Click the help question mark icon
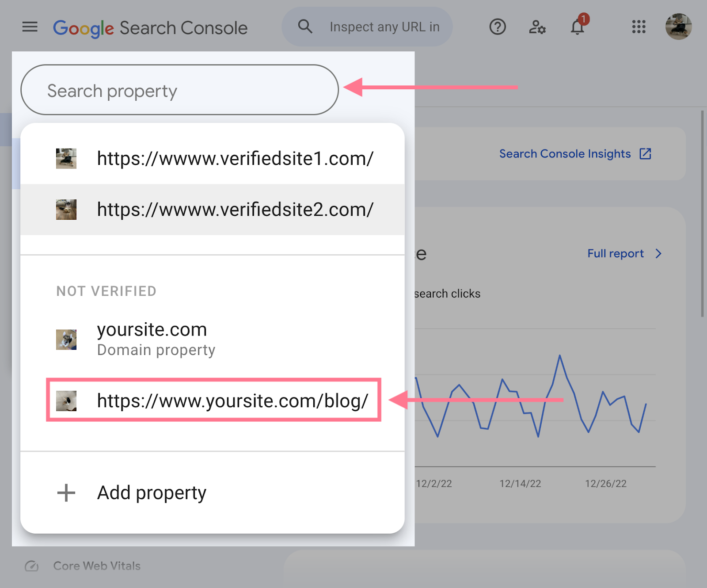The image size is (707, 588). pyautogui.click(x=498, y=27)
